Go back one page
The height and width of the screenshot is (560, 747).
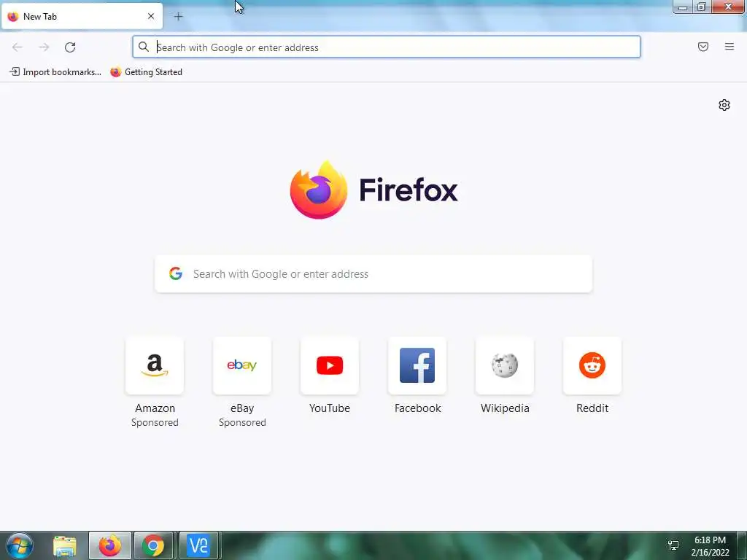(18, 47)
